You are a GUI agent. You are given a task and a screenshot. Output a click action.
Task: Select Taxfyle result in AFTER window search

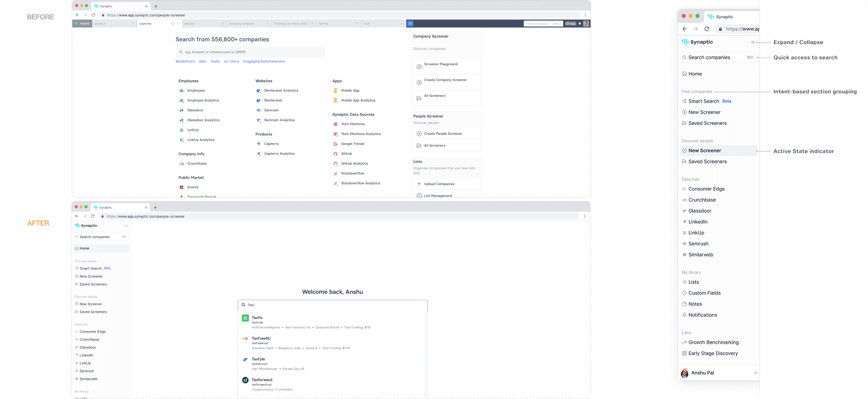pyautogui.click(x=332, y=363)
